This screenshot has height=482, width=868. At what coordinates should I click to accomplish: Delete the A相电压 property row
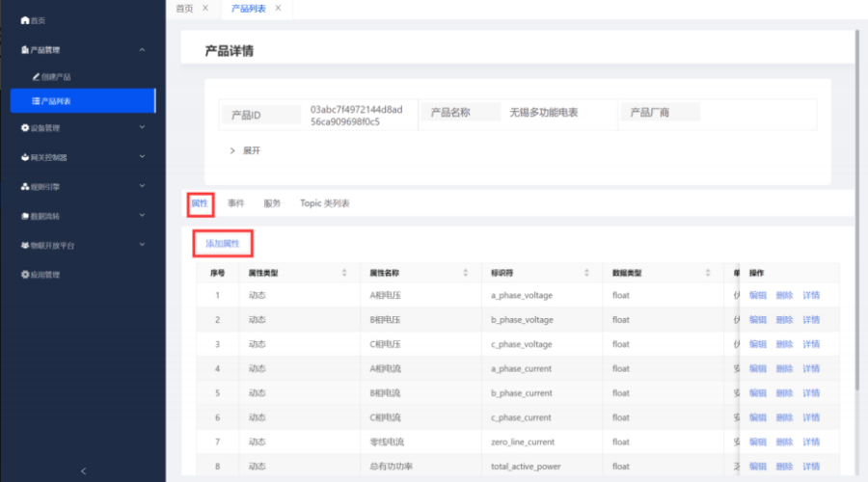(x=784, y=296)
